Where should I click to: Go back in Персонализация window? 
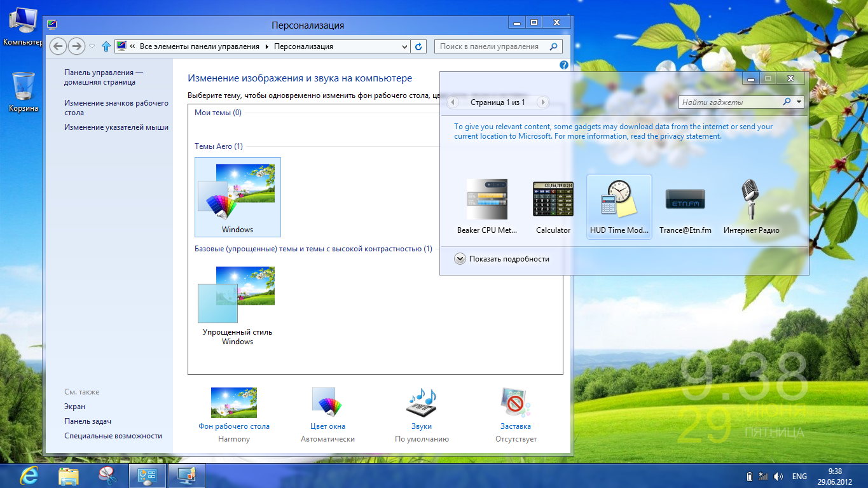coord(58,46)
